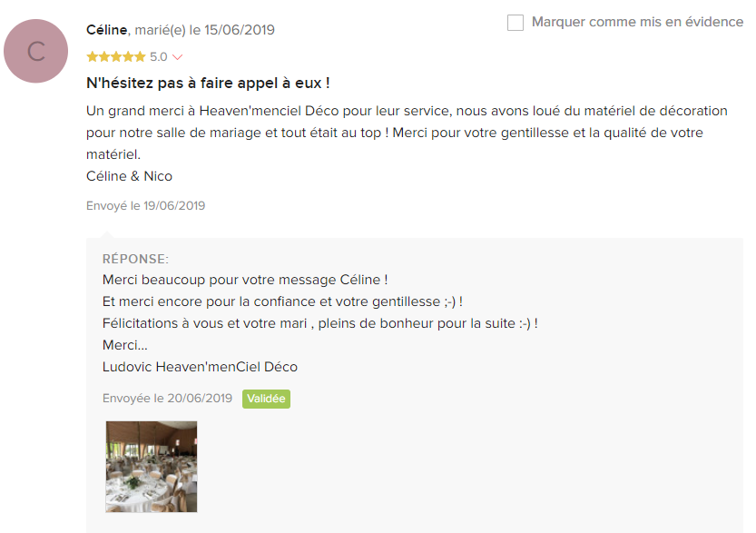Click the first yellow rating star
The width and height of the screenshot is (756, 533).
point(92,57)
